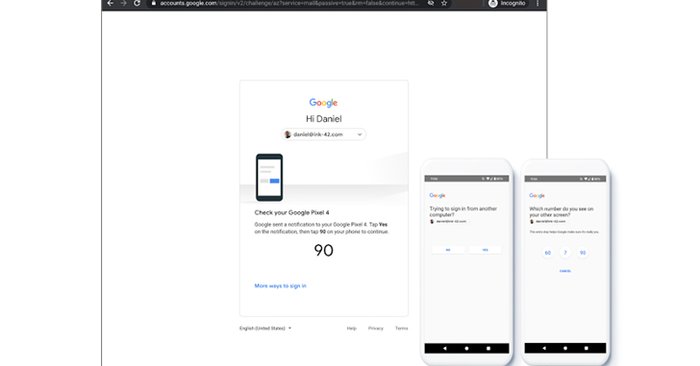Tap the home circle on the first phone
Image resolution: width=700 pixels, height=366 pixels.
(x=467, y=348)
